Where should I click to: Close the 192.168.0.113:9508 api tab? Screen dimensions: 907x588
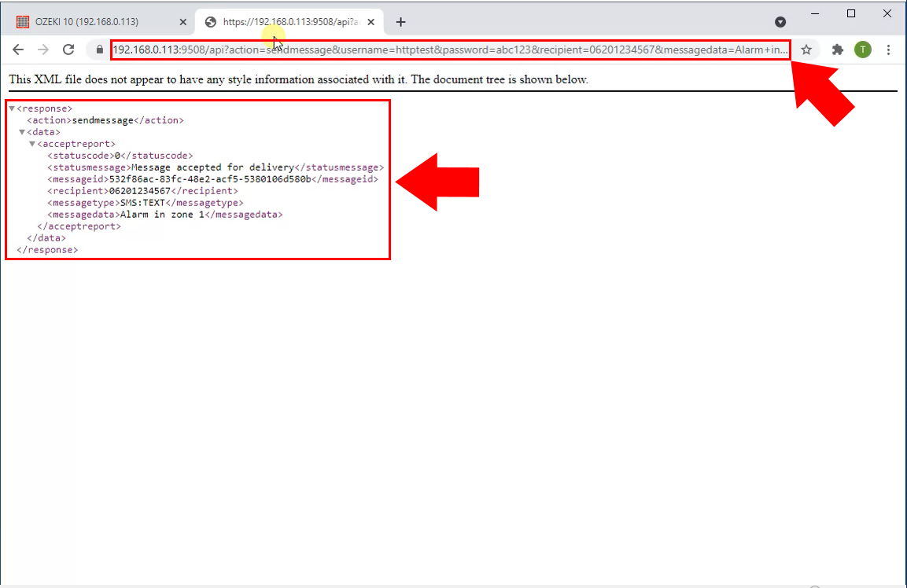click(371, 22)
